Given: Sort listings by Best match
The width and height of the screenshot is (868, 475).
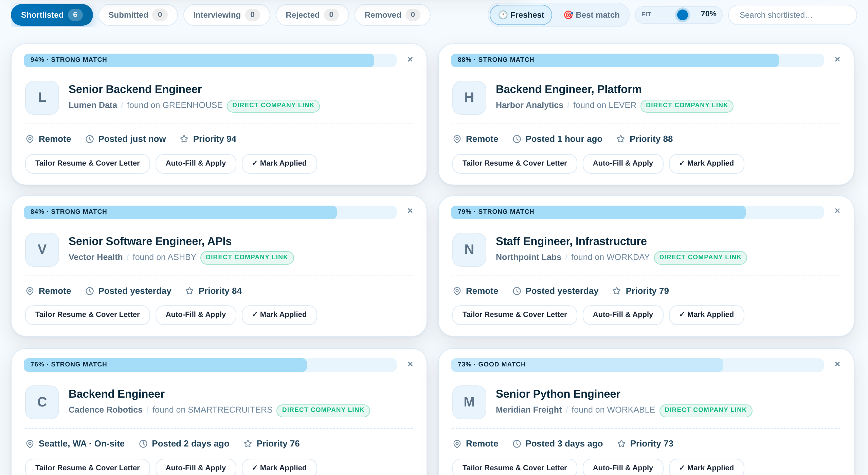Looking at the screenshot, I should pyautogui.click(x=592, y=15).
